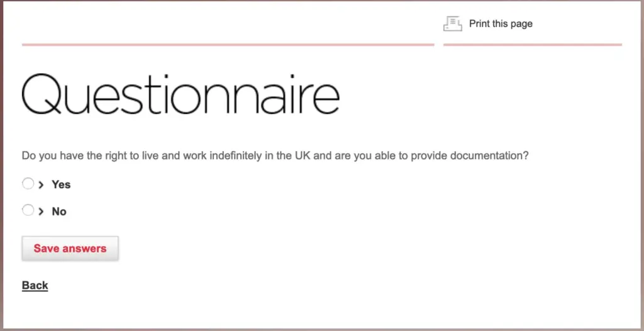Click the chevron arrow beside Yes

click(41, 184)
